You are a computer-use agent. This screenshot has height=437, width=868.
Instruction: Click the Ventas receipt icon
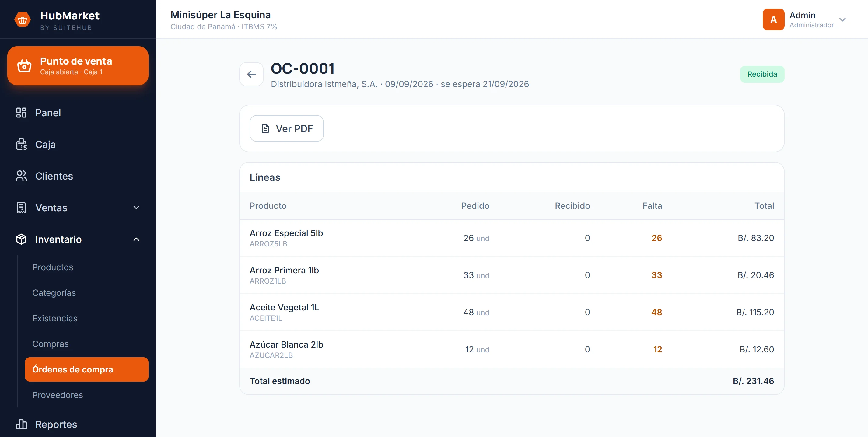point(21,208)
